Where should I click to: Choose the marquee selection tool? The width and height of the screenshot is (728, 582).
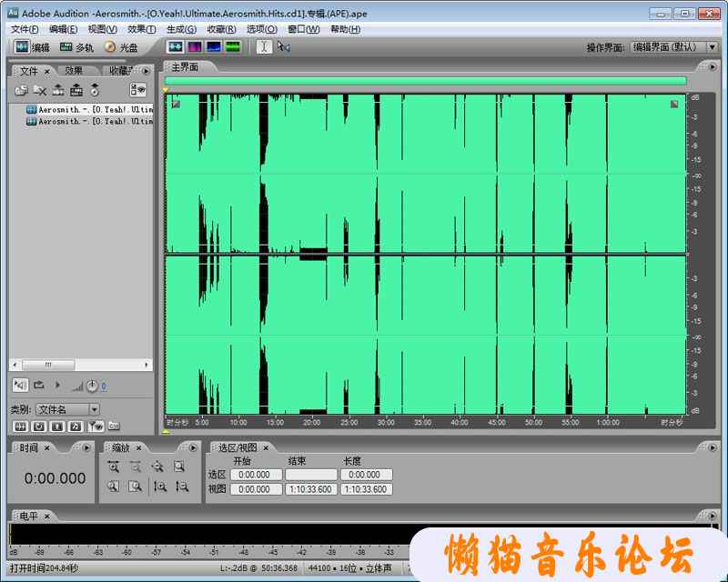(x=284, y=47)
